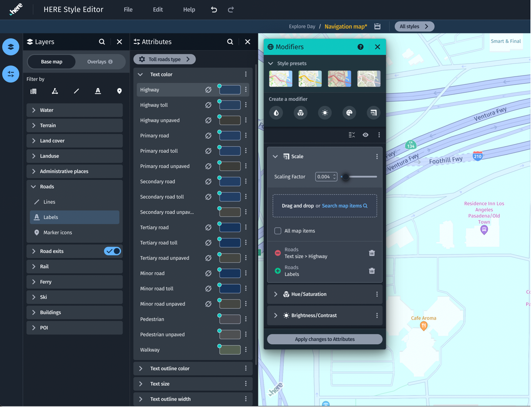Toggle modifiers visibility eye icon
532x408 pixels.
pyautogui.click(x=366, y=135)
